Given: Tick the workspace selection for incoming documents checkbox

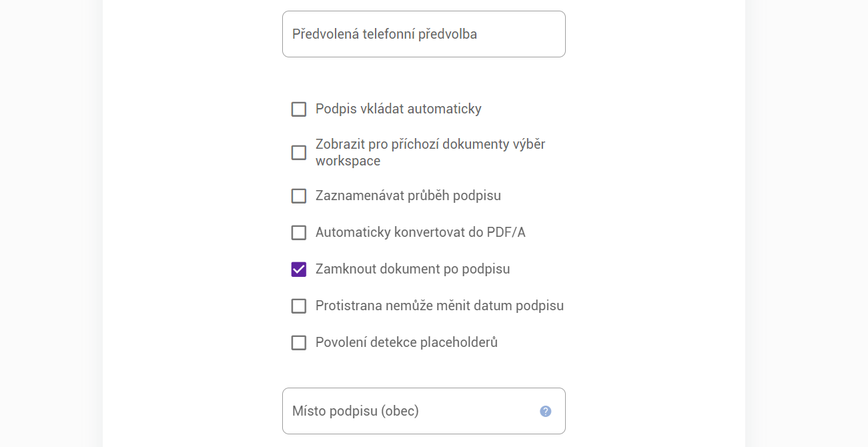Looking at the screenshot, I should point(299,153).
